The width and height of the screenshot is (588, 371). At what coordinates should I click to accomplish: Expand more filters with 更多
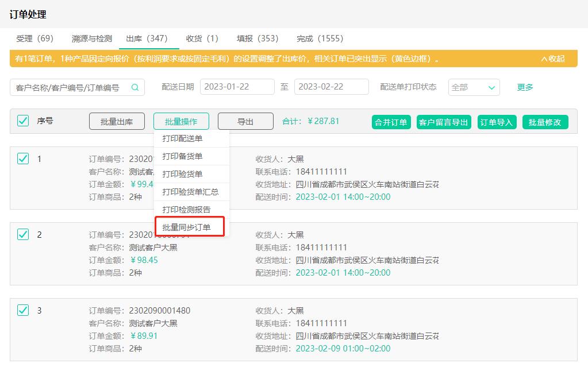point(524,87)
